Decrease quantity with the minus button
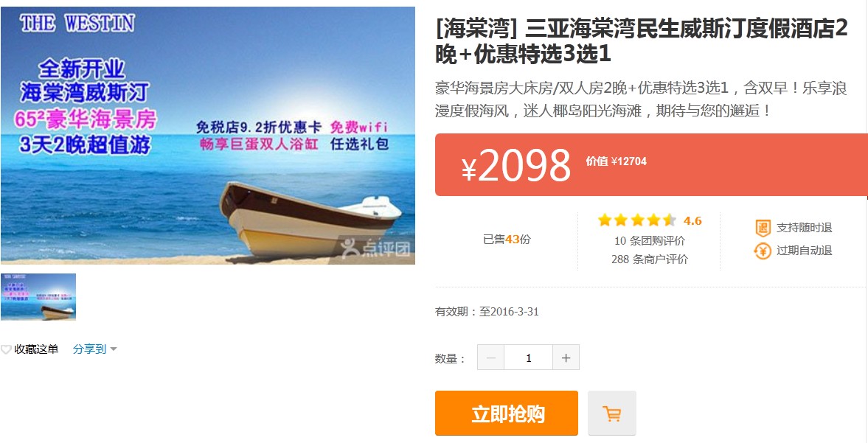The height and width of the screenshot is (443, 868). point(491,357)
